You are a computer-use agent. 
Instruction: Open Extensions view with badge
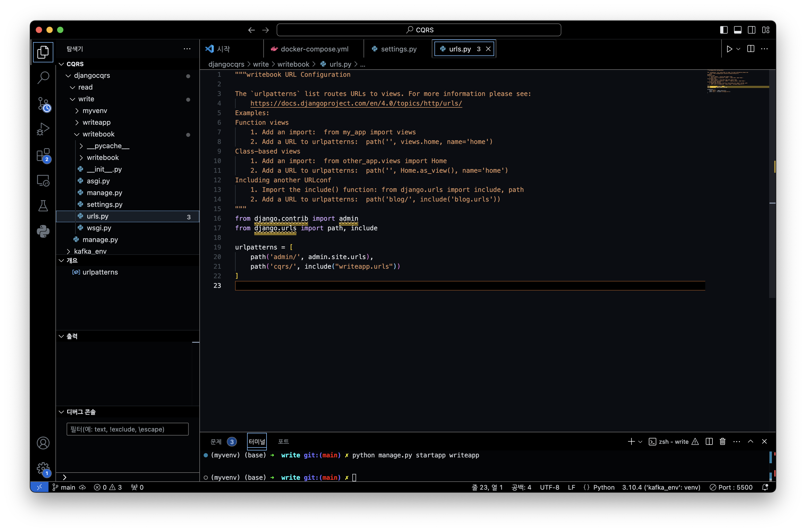point(43,155)
